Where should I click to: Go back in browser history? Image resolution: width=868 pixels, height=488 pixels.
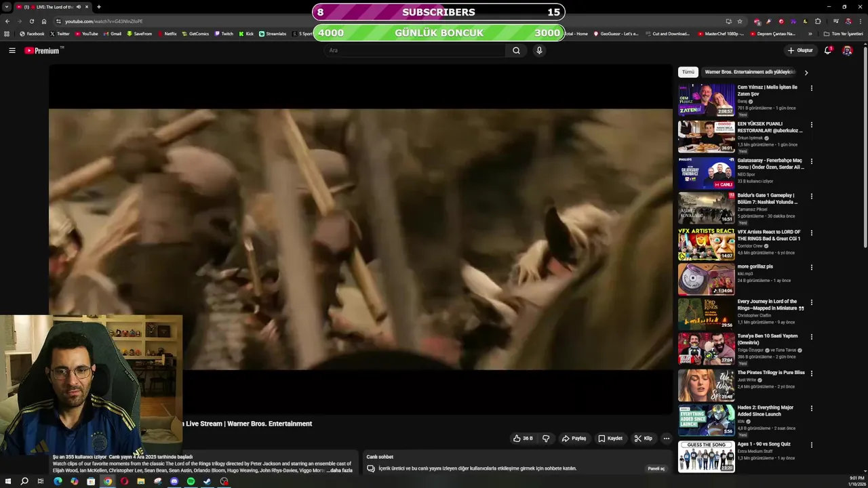(x=7, y=21)
